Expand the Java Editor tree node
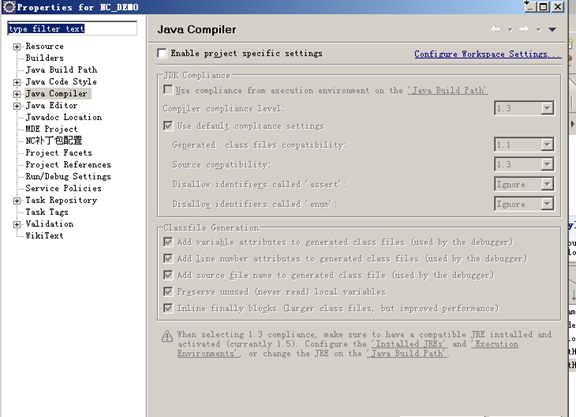This screenshot has width=576, height=417. click(x=17, y=106)
